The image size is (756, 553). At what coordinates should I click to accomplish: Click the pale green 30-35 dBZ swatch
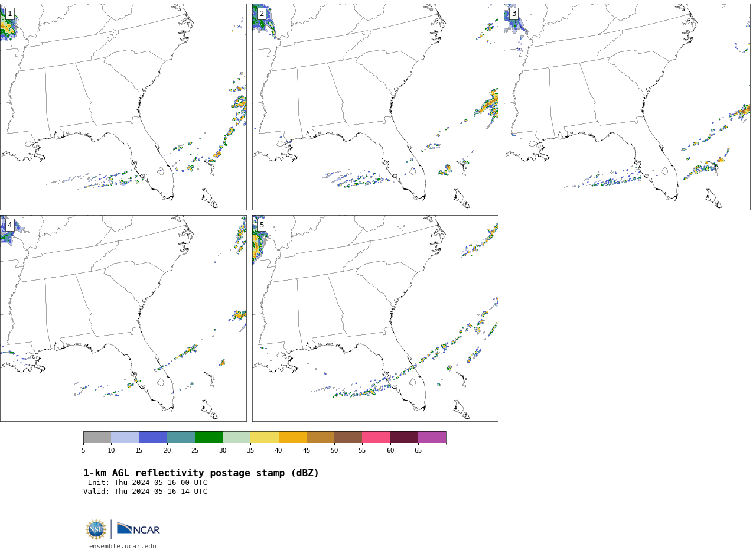coord(236,437)
